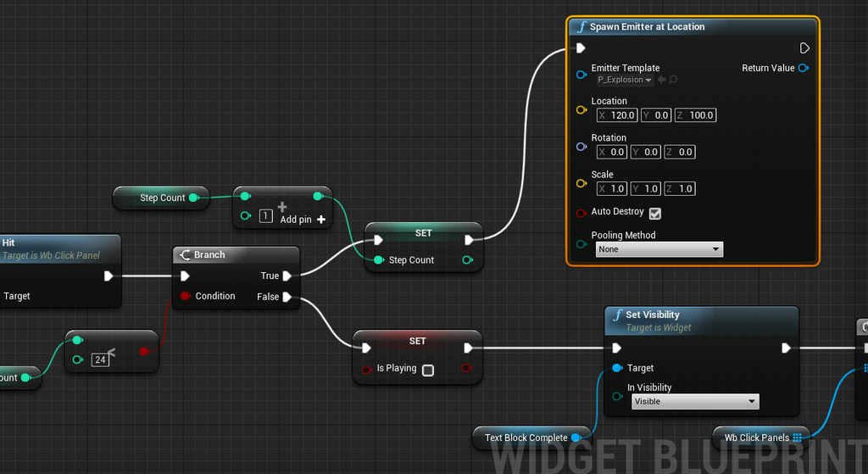Select the Branch node title
868x474 pixels.
coord(209,254)
